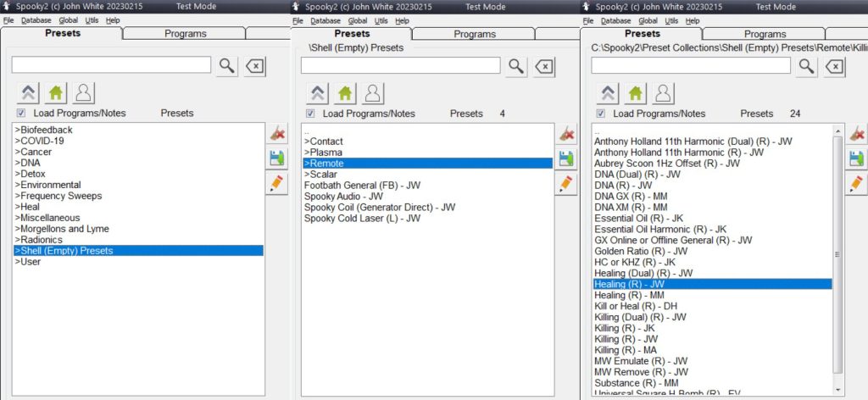868x400 pixels.
Task: Switch to the Programs tab in the middle window
Action: tap(474, 34)
